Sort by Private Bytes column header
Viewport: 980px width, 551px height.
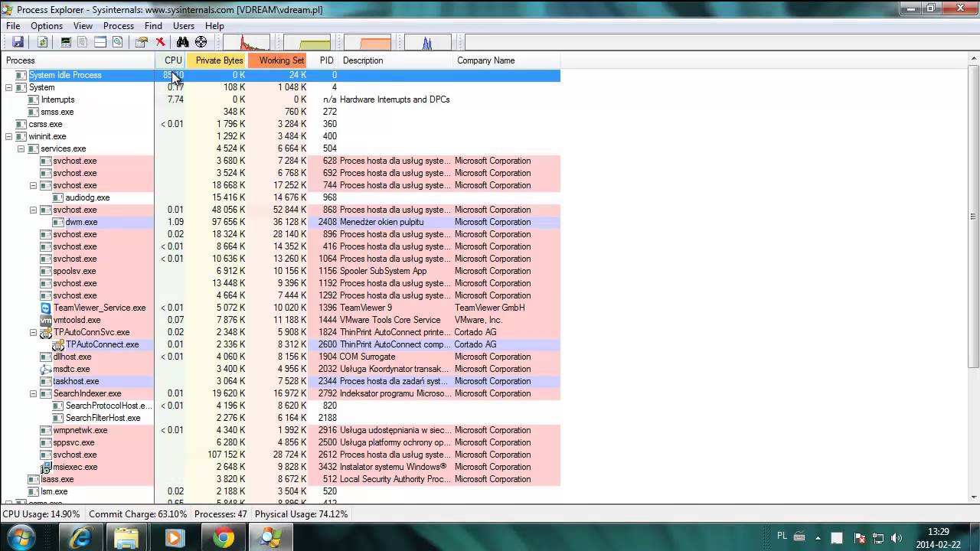217,60
